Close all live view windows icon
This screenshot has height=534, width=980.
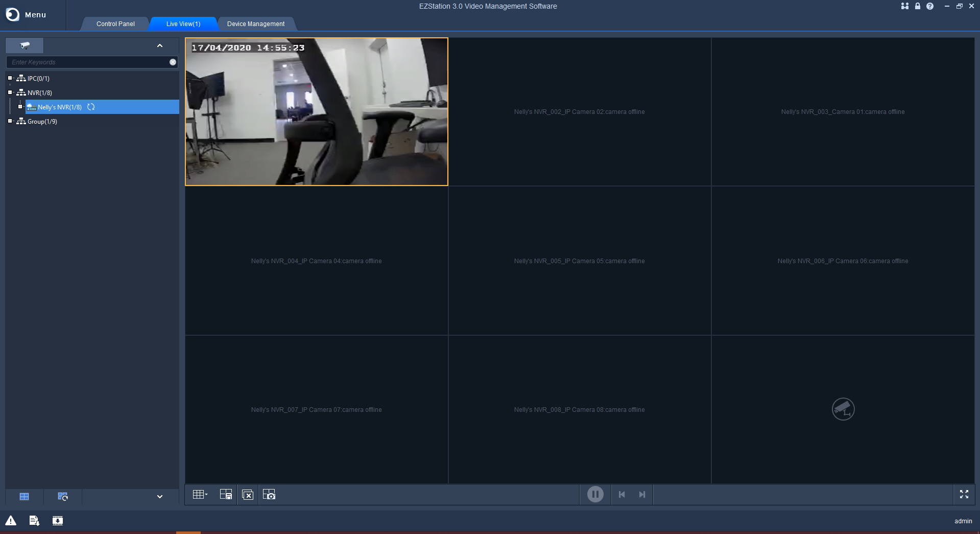pos(248,495)
